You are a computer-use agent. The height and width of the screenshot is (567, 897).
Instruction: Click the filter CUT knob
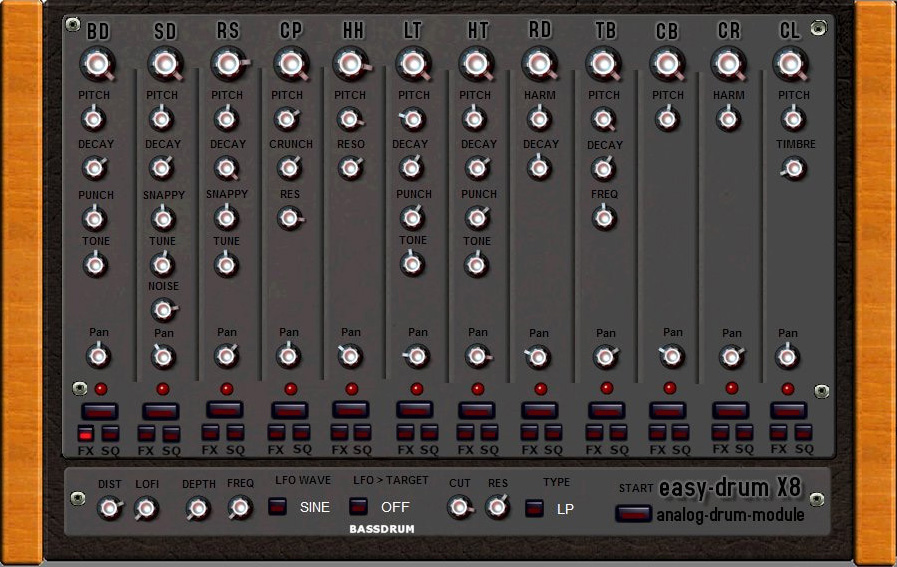(x=459, y=507)
